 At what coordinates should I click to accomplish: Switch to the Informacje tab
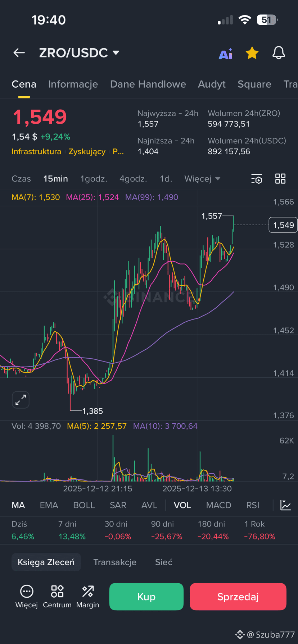[73, 84]
